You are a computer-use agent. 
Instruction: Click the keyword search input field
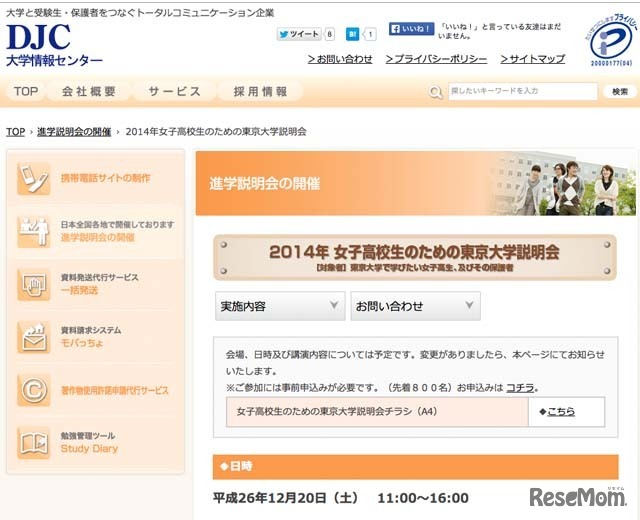[x=523, y=91]
